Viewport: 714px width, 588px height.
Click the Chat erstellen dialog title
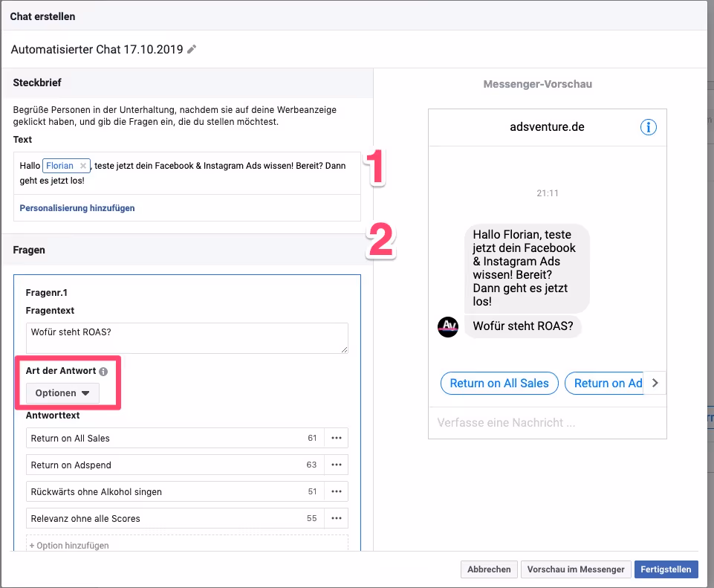pos(43,16)
